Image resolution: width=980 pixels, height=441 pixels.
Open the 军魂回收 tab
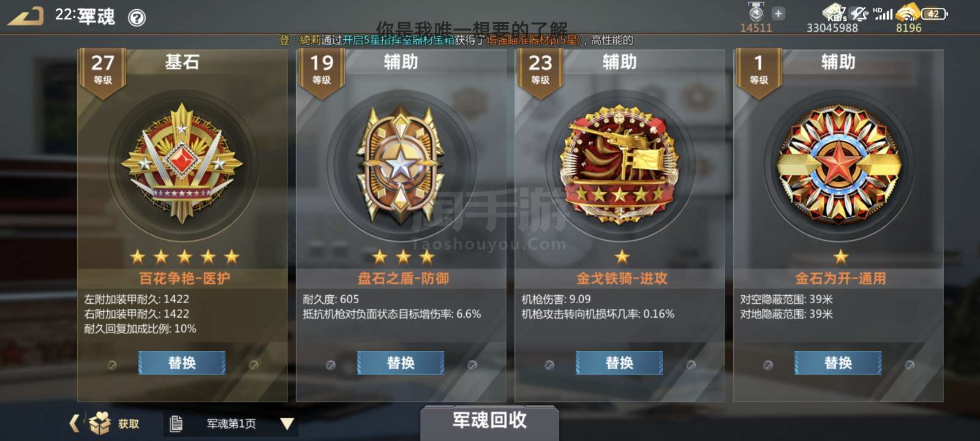pyautogui.click(x=489, y=421)
